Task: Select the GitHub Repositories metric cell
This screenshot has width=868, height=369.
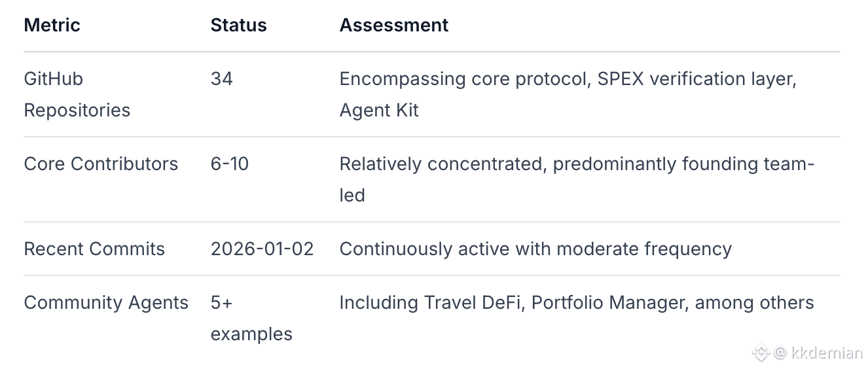Action: [77, 94]
